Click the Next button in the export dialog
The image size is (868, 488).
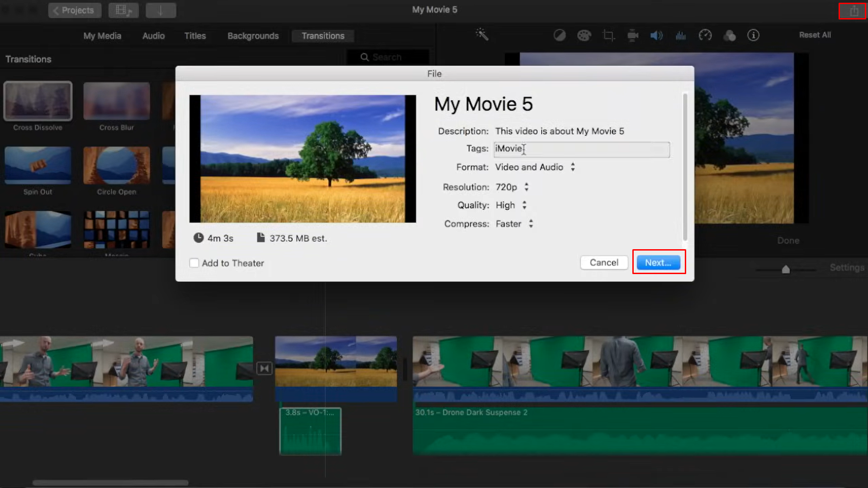pyautogui.click(x=658, y=262)
